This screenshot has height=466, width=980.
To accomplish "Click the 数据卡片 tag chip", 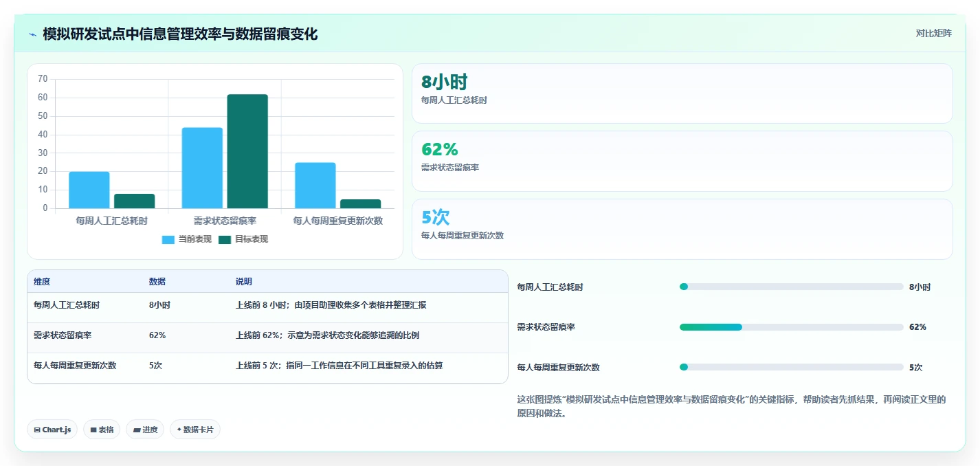I will 195,430.
